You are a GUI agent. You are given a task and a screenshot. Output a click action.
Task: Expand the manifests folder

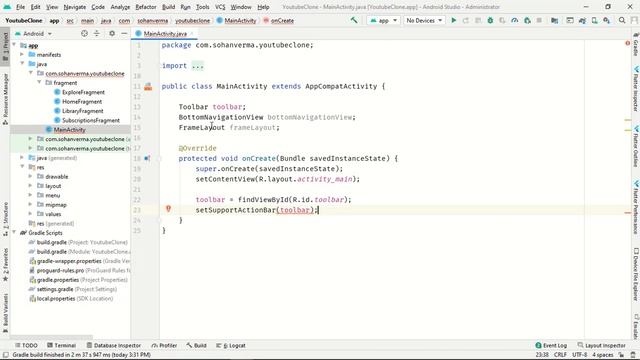22,55
